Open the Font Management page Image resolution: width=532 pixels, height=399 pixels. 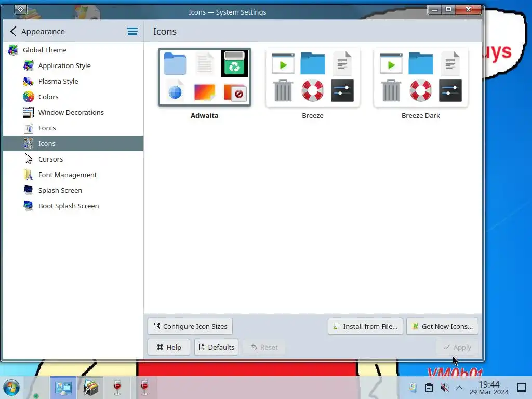click(x=73, y=175)
